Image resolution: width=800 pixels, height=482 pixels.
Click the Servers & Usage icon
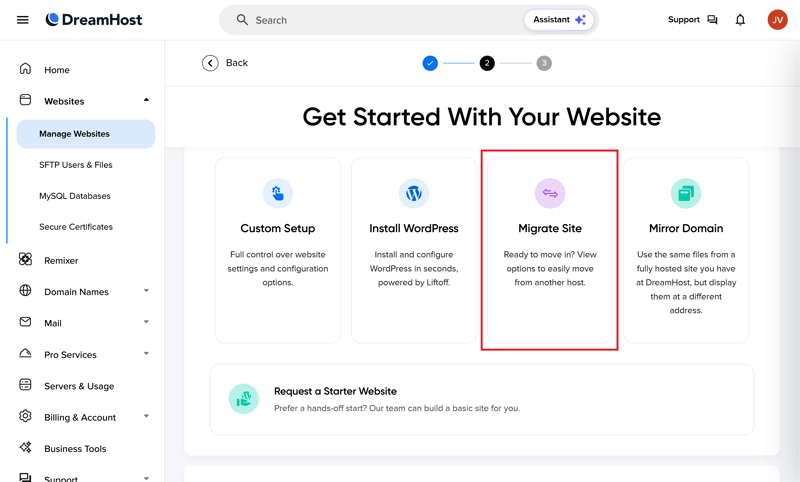(25, 385)
